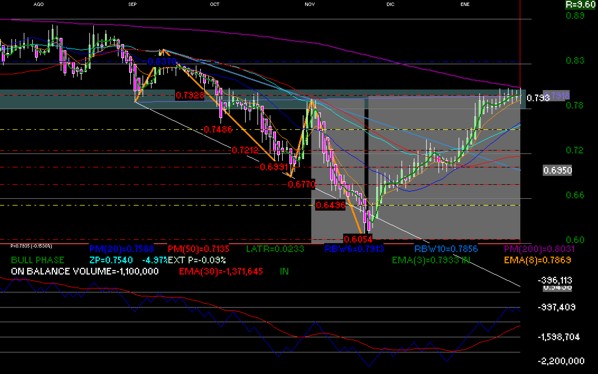Viewport: 598px width, 374px height.
Task: Click the 0.6770 red level label
Action: 302,185
